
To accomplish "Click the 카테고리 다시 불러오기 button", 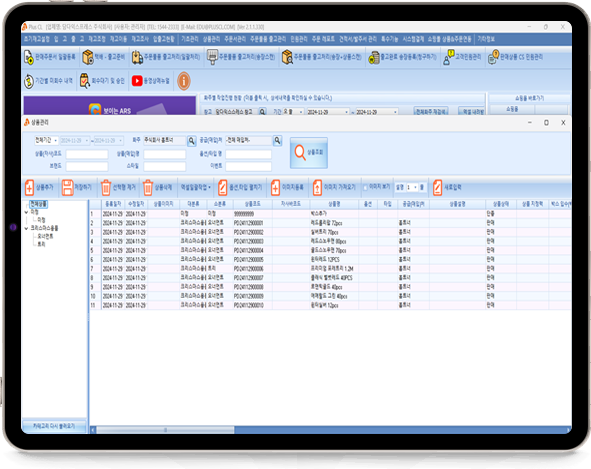I will pos(54,426).
